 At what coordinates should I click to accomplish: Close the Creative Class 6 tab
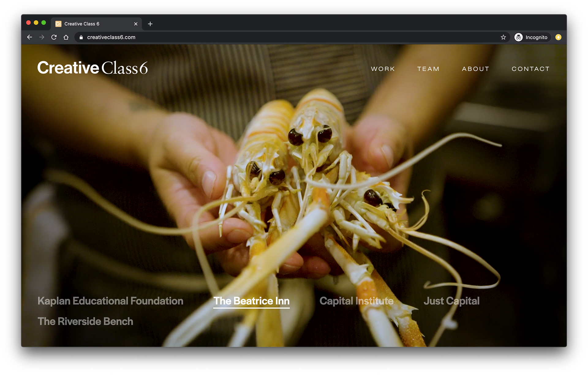(136, 24)
